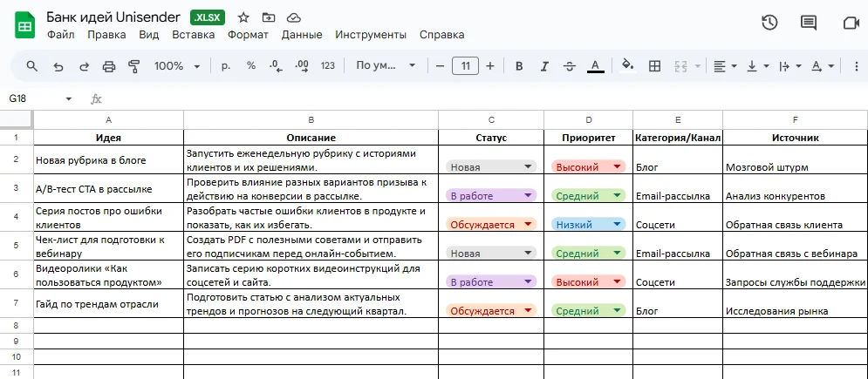The width and height of the screenshot is (868, 379).
Task: Undo the last action
Action: coord(58,66)
